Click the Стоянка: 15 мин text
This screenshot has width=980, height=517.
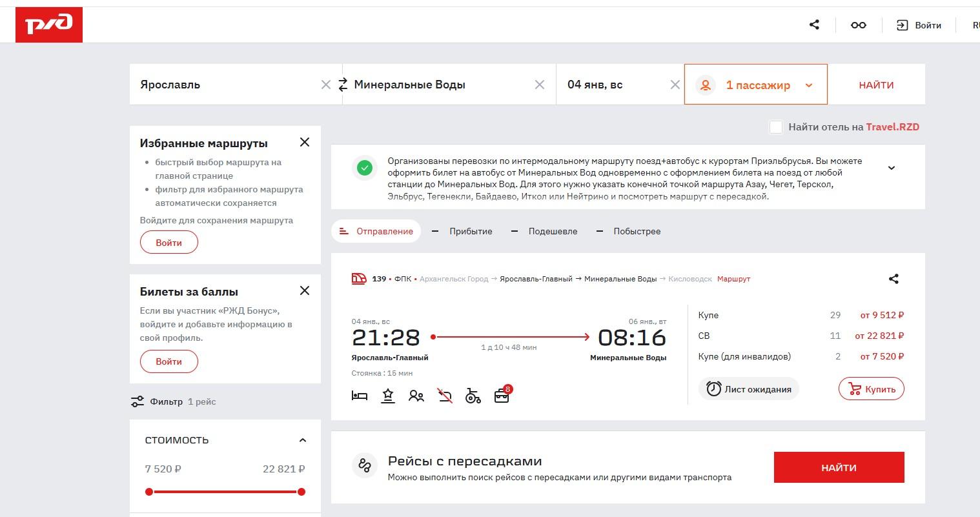[382, 373]
